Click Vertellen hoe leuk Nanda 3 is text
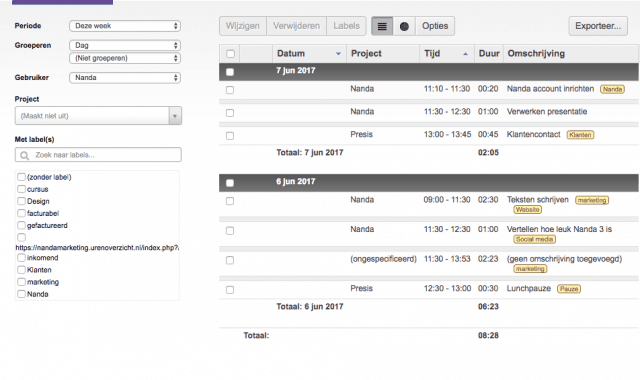Viewport: 640px width, 380px height. tap(559, 229)
